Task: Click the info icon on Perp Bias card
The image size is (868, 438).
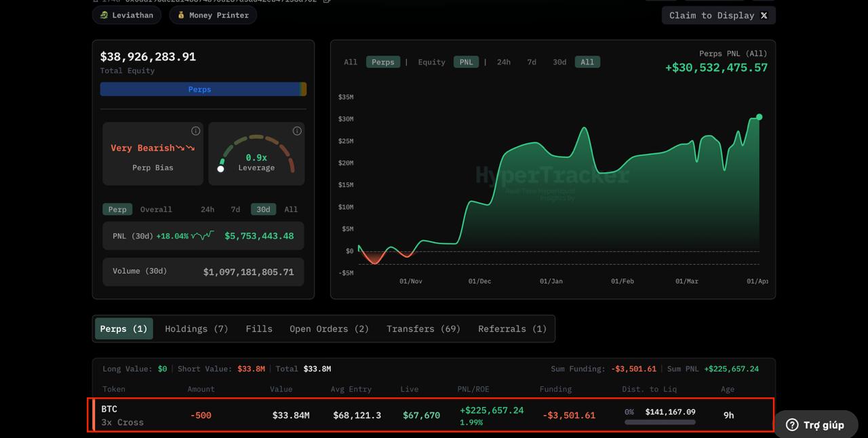Action: [195, 131]
